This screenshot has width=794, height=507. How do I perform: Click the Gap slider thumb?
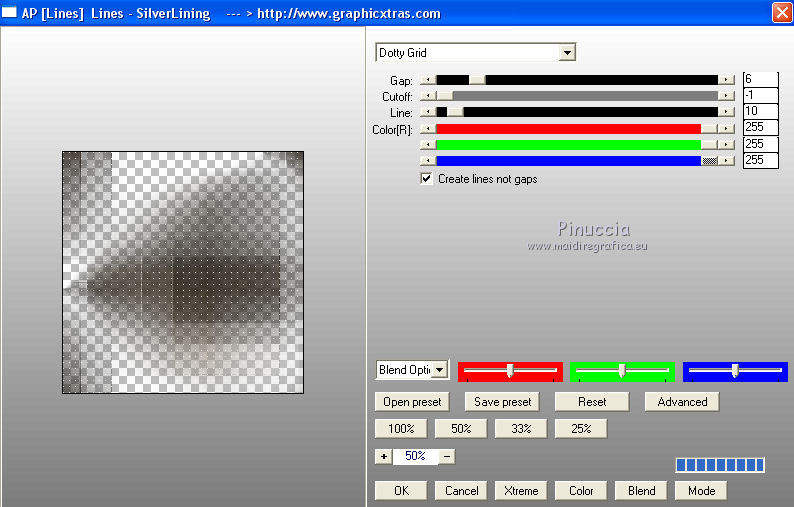[x=477, y=80]
